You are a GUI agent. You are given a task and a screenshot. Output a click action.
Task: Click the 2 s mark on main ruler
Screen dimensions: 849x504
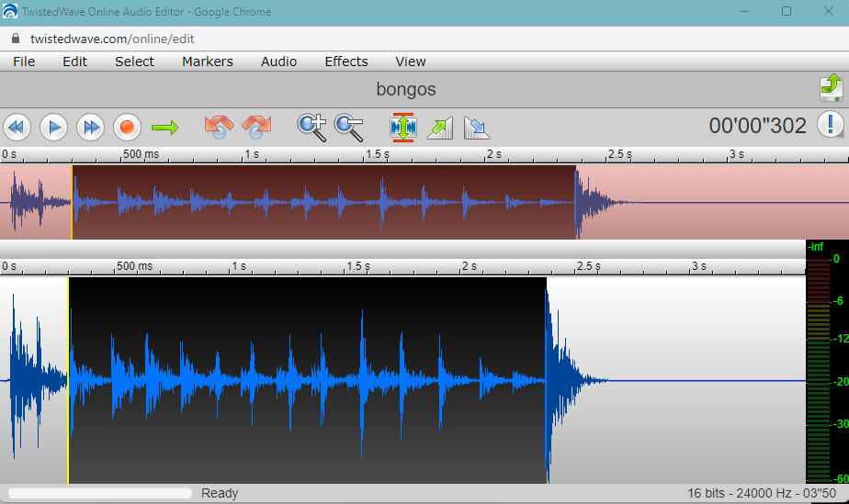[469, 266]
